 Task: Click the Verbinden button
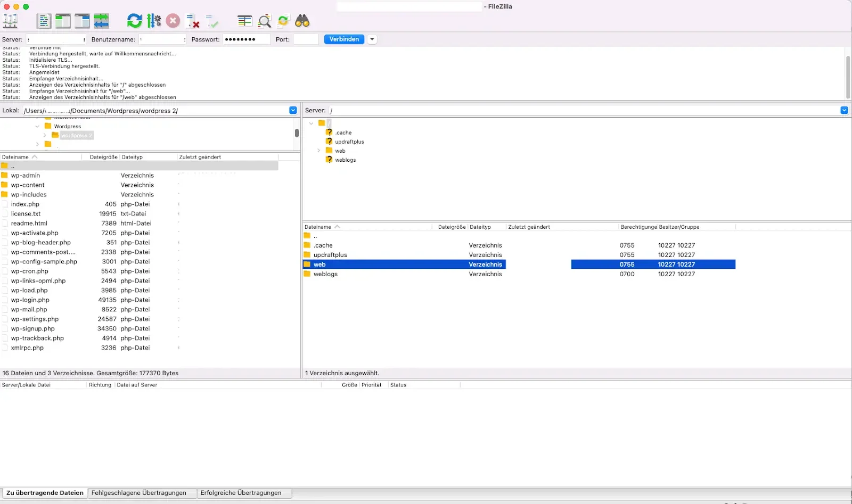tap(344, 39)
